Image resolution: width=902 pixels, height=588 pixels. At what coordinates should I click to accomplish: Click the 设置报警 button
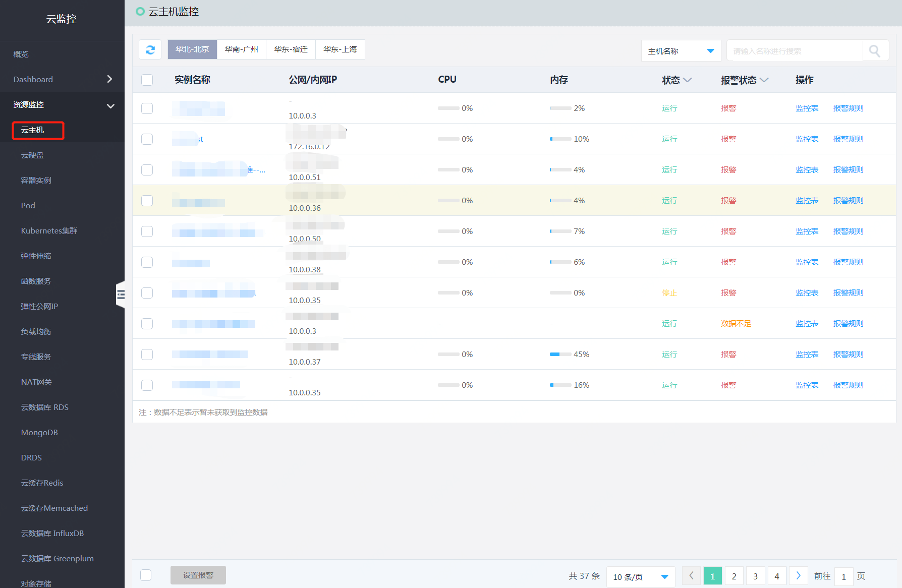(x=198, y=575)
